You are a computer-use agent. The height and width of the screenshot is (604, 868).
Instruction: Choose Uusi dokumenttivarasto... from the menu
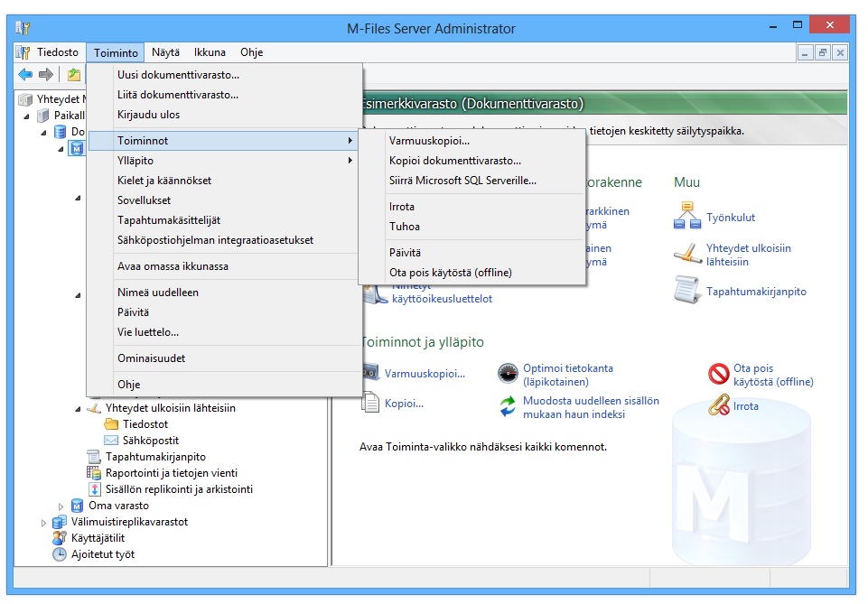coord(224,75)
